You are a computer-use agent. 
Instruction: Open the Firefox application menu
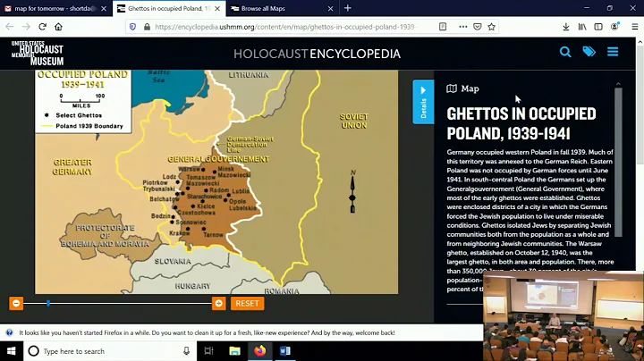(x=634, y=27)
